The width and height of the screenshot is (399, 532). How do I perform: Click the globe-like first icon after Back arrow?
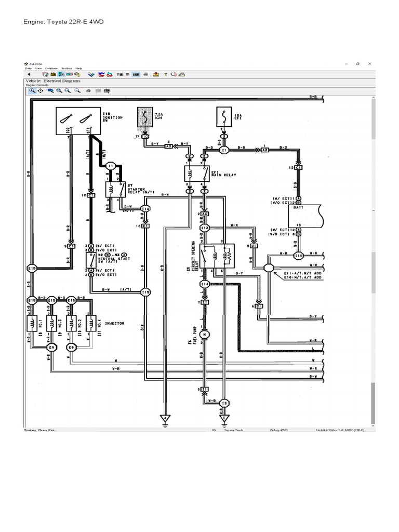click(46, 74)
